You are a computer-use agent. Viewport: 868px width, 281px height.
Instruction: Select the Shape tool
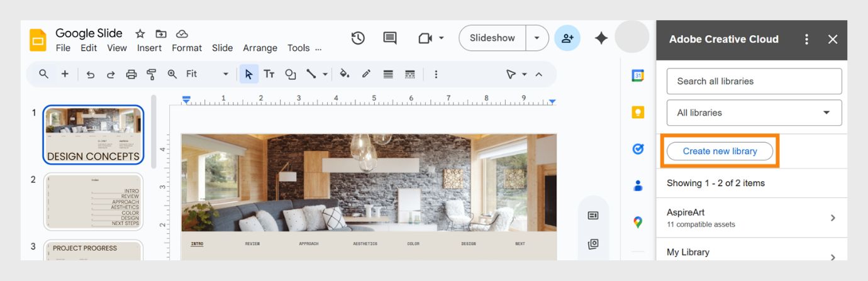[x=291, y=74]
